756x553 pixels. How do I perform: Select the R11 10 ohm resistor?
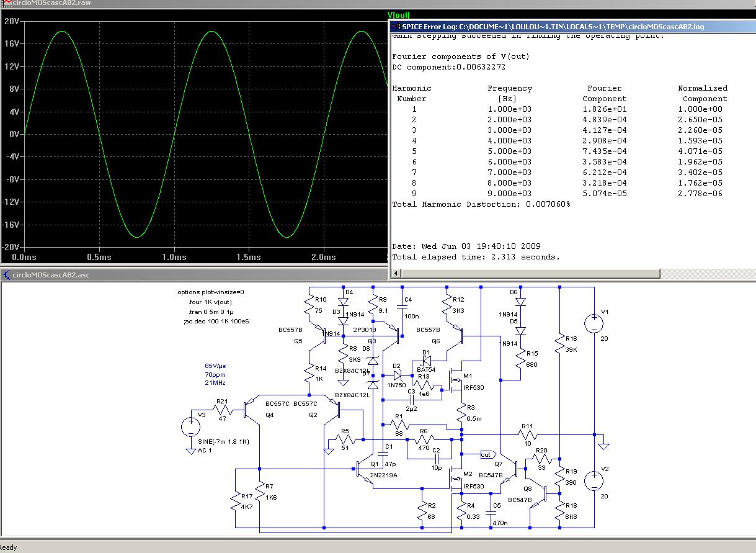[527, 434]
